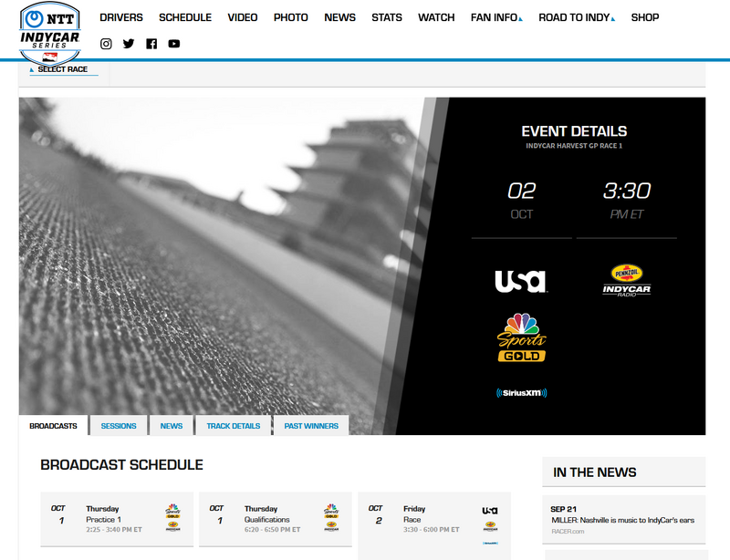Open the Stats menu item
Image resolution: width=730 pixels, height=560 pixels.
(x=386, y=17)
